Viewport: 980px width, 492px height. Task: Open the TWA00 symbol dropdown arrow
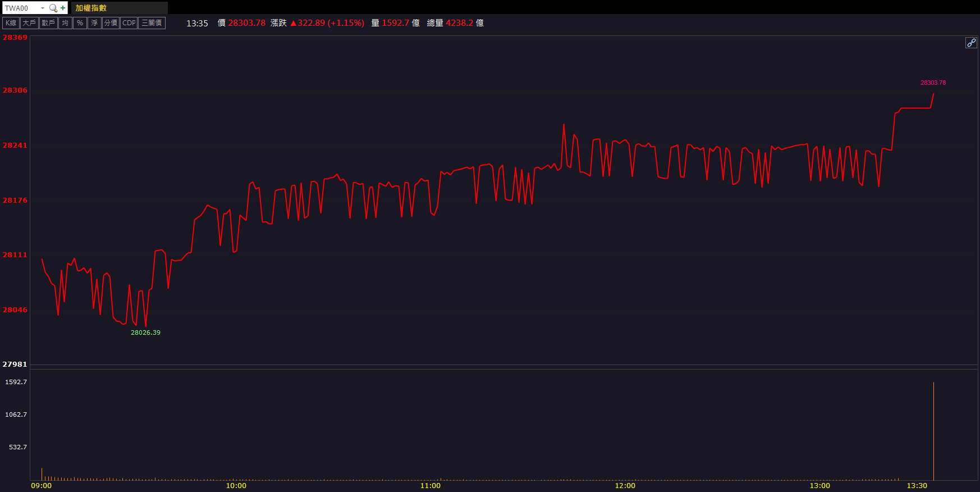(43, 8)
